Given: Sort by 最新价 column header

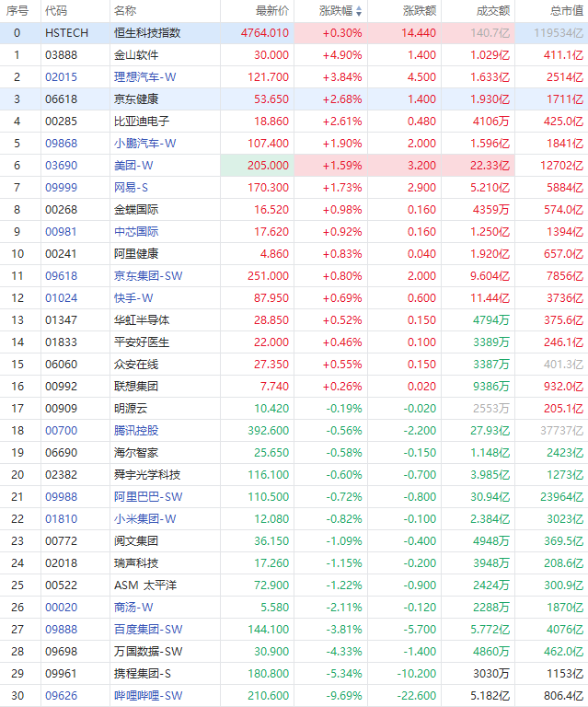Looking at the screenshot, I should (x=272, y=11).
